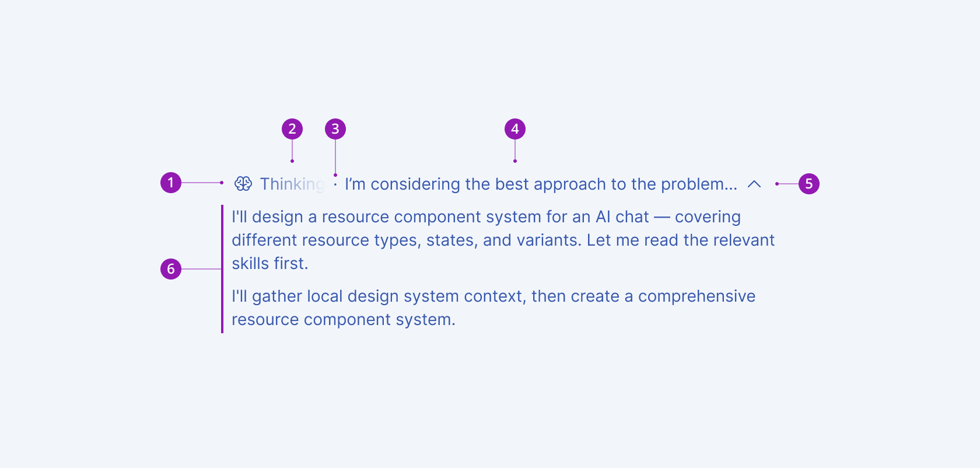This screenshot has height=468, width=980.
Task: Click the paragraph starting "I'll design a resource component"
Action: 503,240
